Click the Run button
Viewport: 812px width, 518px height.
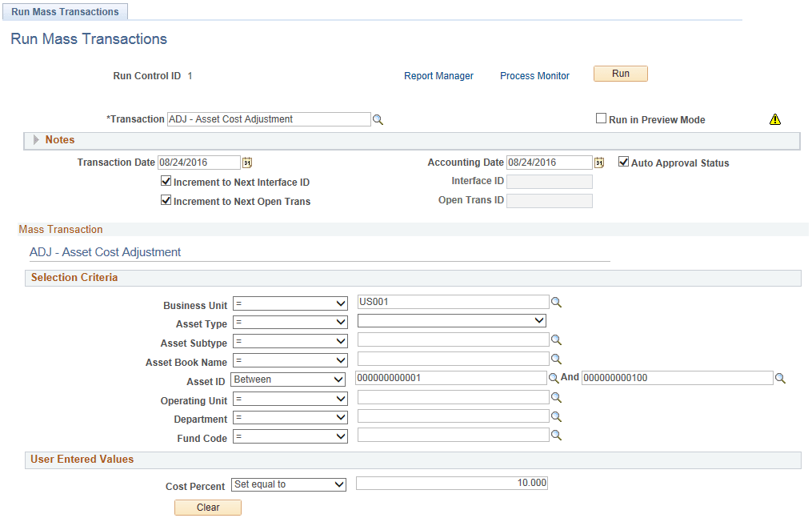click(x=620, y=73)
